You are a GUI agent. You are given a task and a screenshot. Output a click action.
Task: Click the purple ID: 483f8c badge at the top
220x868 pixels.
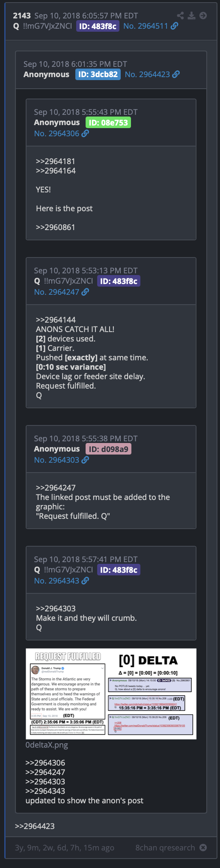pos(98,26)
